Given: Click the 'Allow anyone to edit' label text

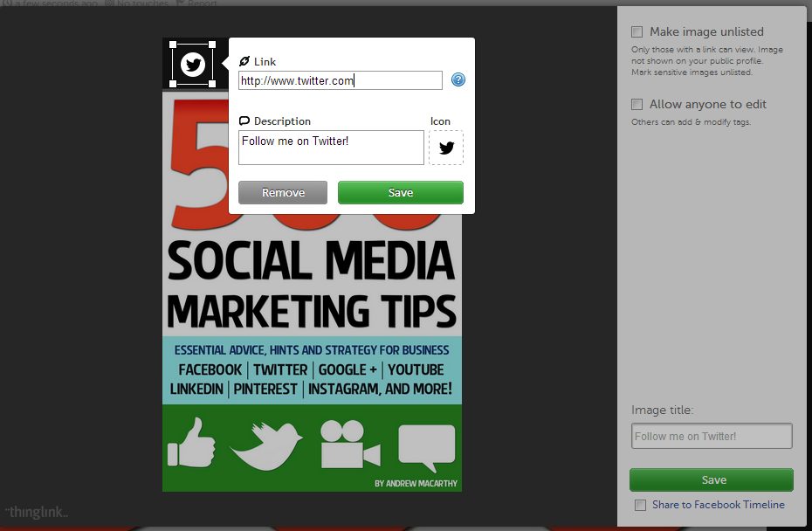Looking at the screenshot, I should click(x=708, y=105).
